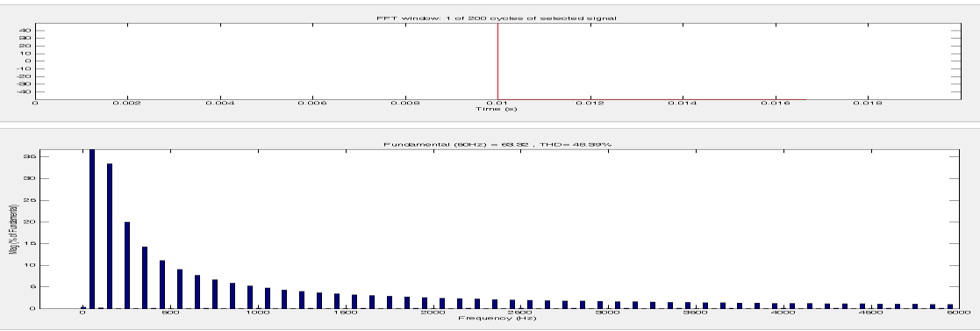This screenshot has height=331, width=980.
Task: Click the -40 label on the top plot y-axis
Action: click(25, 91)
